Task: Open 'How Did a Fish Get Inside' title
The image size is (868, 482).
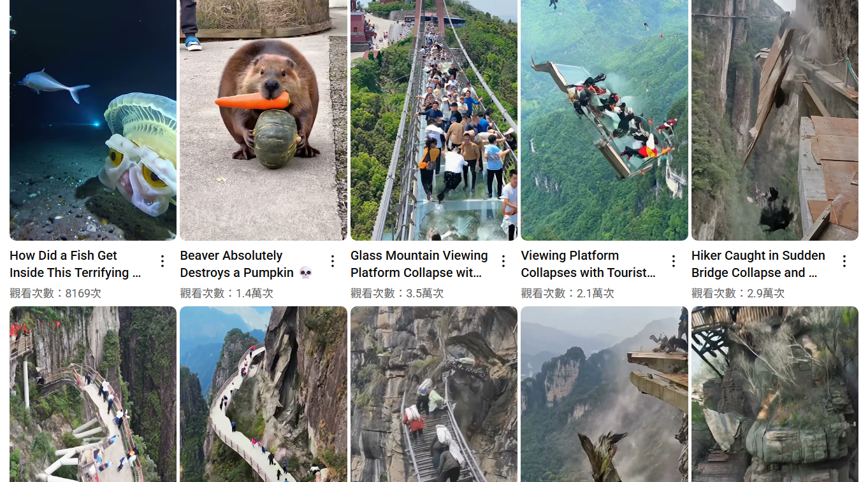Action: (x=75, y=264)
